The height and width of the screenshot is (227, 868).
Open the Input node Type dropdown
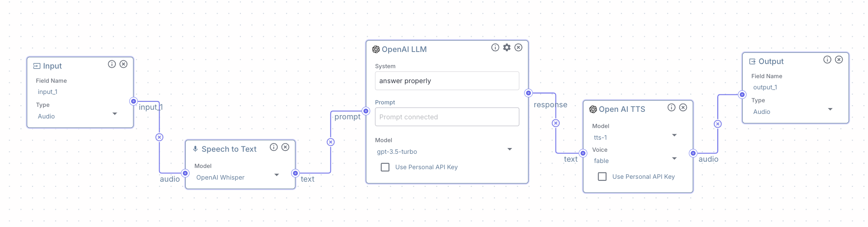[x=78, y=116]
